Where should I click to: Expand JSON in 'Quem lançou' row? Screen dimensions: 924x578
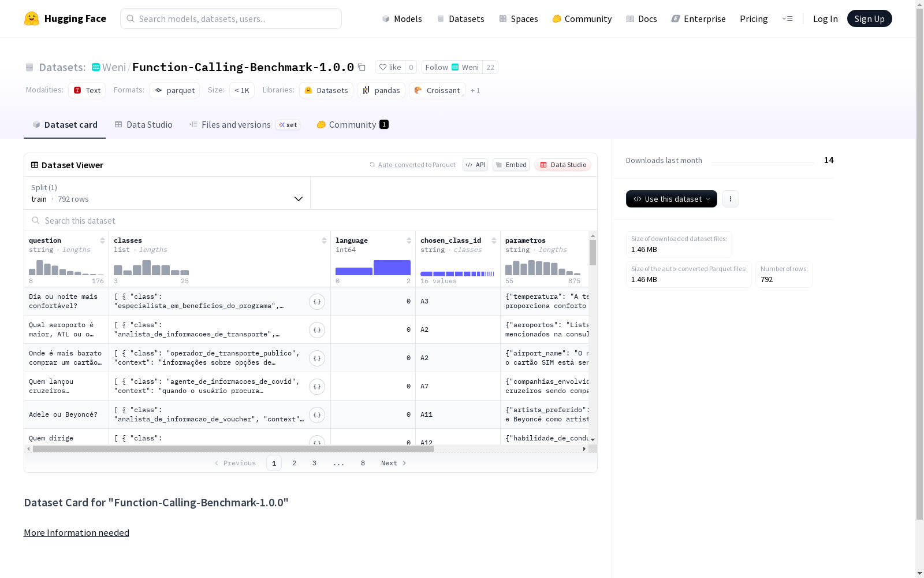(x=317, y=387)
